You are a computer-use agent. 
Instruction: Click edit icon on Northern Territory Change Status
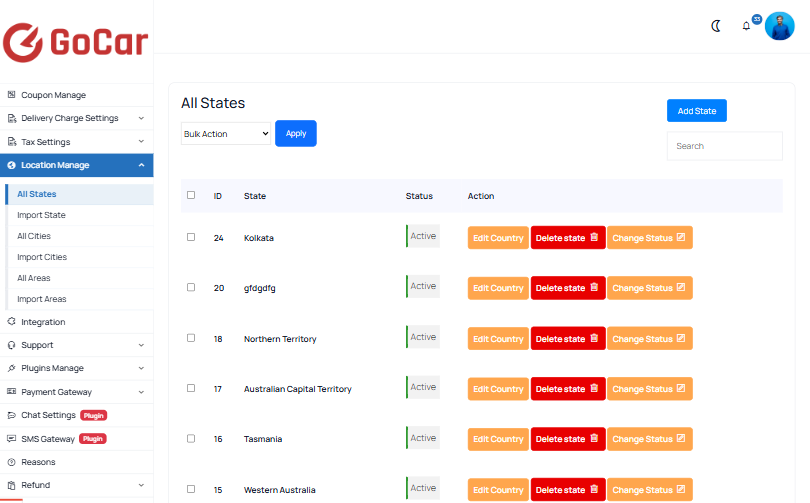[x=681, y=338]
